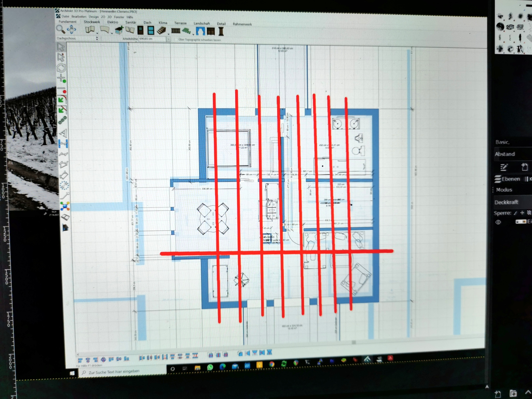The image size is (532, 399).
Task: Click the first alignment icon in bottom toolbar
Action: pos(80,360)
